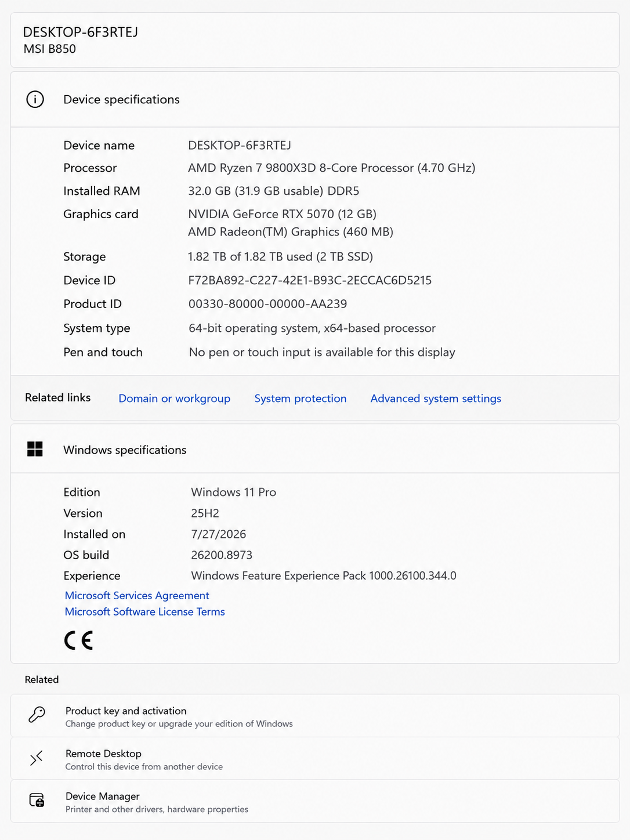Click the Device Manager icon

(x=37, y=801)
